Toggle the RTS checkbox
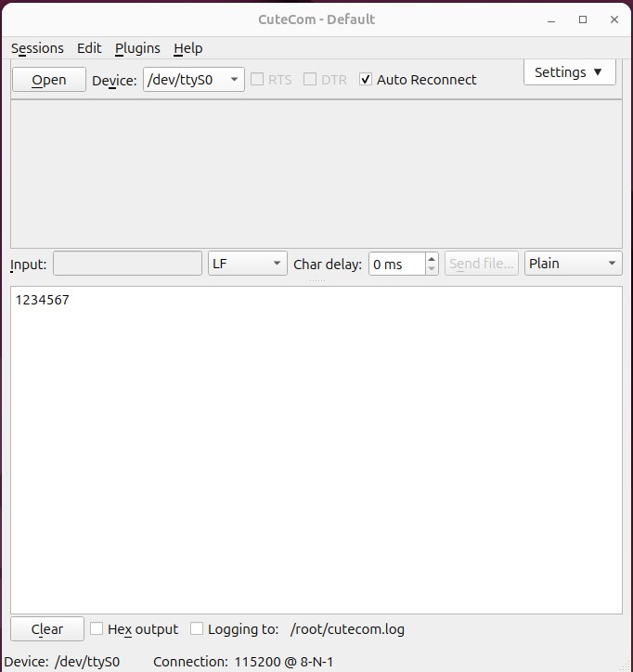 [x=271, y=80]
